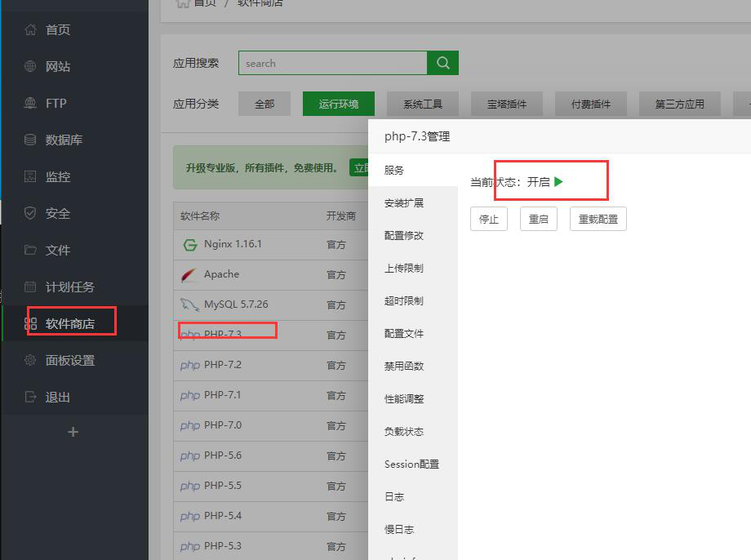
Task: Click the Apache software name
Action: click(x=221, y=274)
